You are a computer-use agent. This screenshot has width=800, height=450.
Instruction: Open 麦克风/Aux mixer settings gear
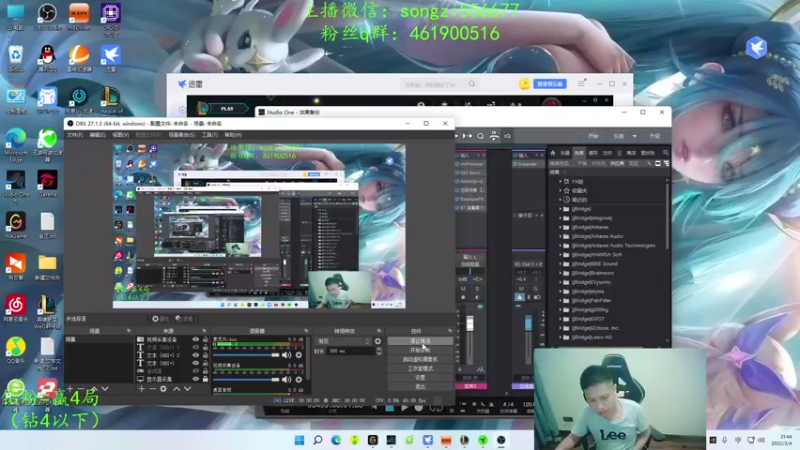299,355
